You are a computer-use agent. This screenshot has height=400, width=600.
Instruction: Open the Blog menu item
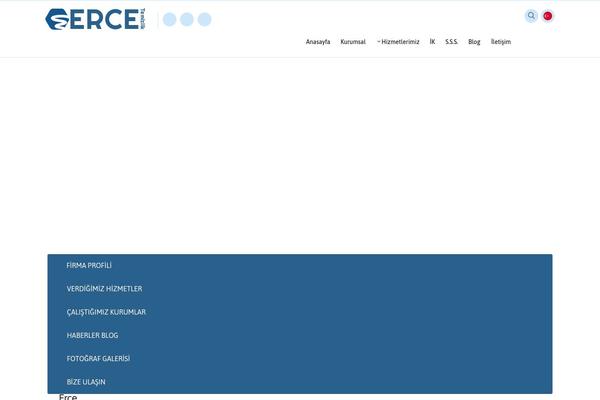pos(474,42)
